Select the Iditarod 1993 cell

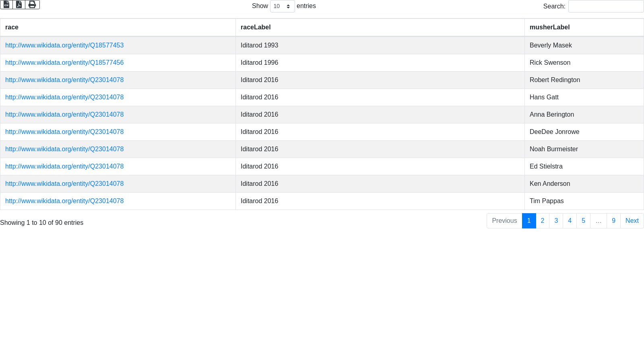tap(380, 45)
